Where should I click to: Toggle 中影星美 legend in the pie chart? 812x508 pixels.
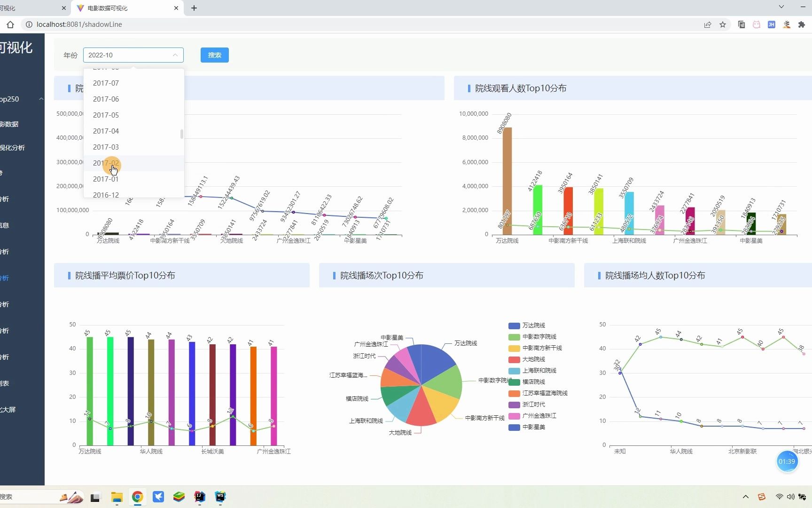coord(527,427)
